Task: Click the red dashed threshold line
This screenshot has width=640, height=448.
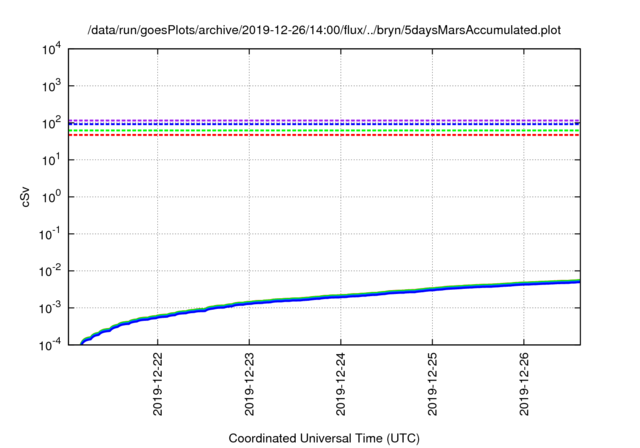Action: (x=324, y=135)
